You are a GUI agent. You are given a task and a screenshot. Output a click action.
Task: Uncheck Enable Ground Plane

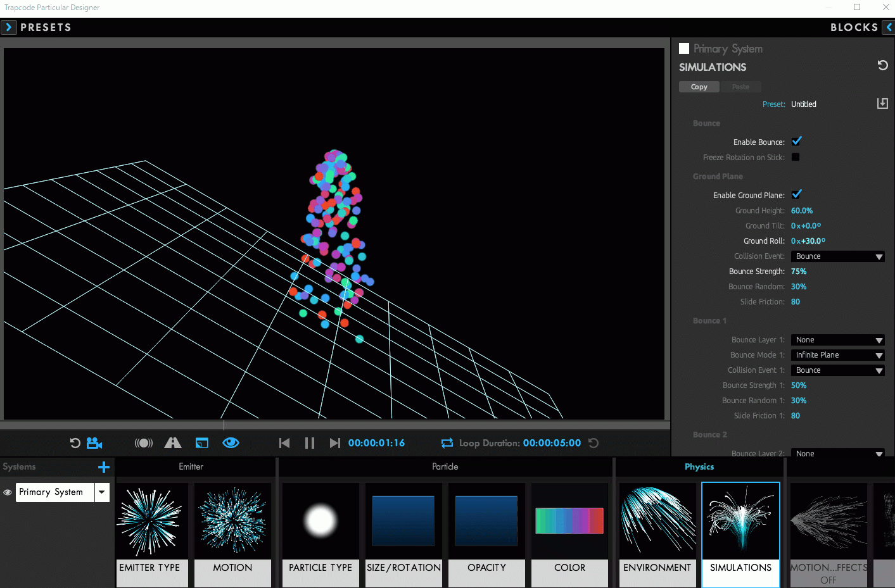coord(796,195)
